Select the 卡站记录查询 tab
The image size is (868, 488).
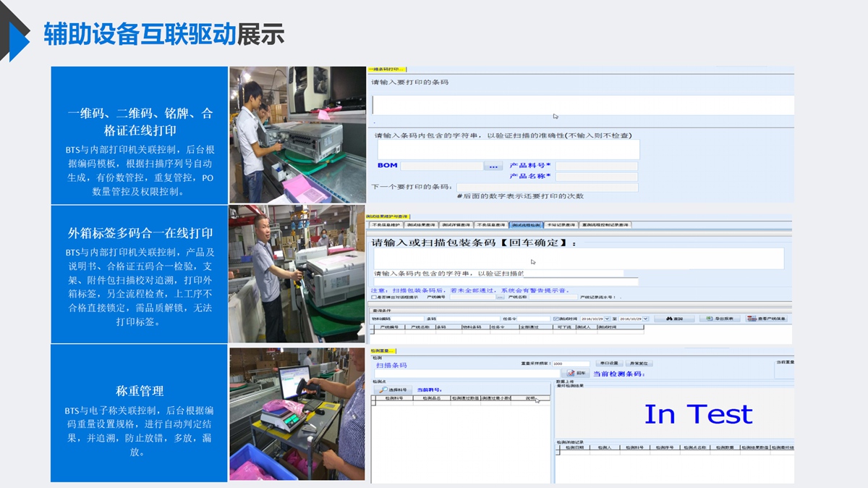(561, 225)
